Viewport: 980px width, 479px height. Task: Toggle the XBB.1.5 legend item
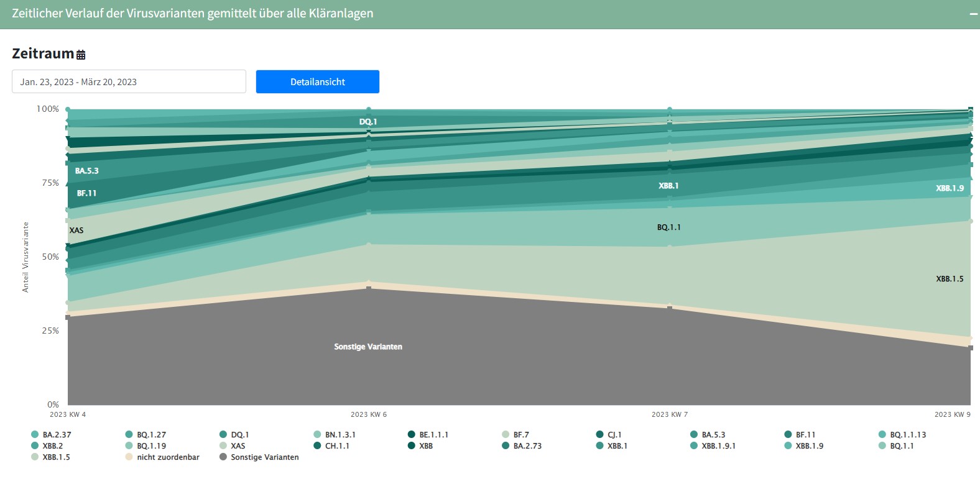click(x=56, y=457)
